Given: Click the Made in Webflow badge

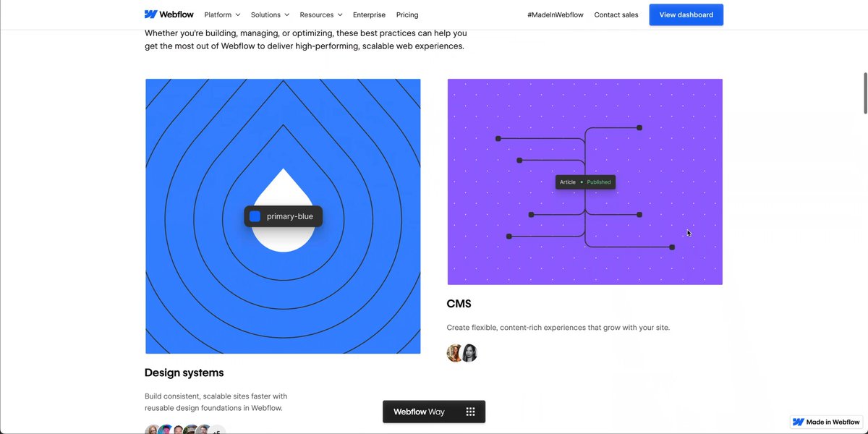Looking at the screenshot, I should coord(826,422).
